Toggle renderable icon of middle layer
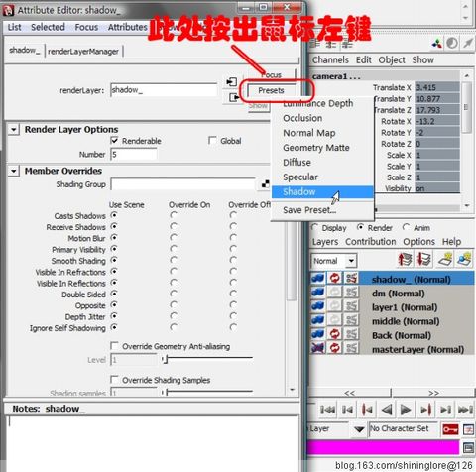Viewport: 476px width, 472px height. pos(318,320)
